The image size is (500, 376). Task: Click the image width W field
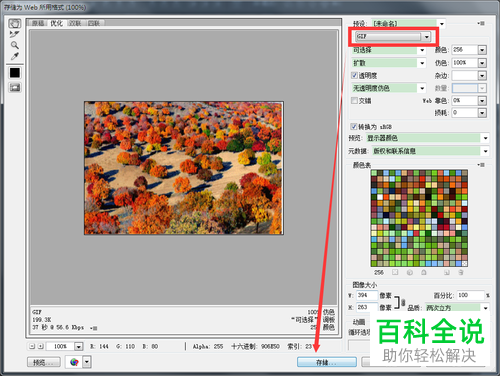(x=367, y=295)
